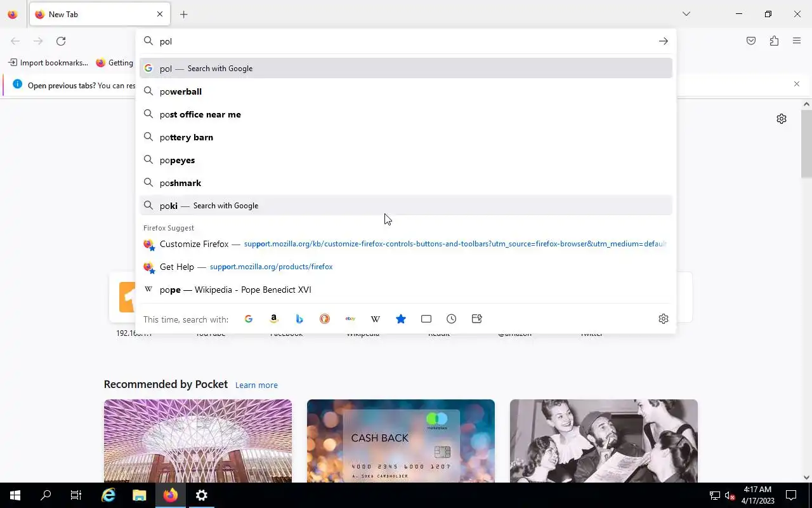Image resolution: width=812 pixels, height=508 pixels.
Task: Open File Explorer from taskbar
Action: tap(140, 495)
